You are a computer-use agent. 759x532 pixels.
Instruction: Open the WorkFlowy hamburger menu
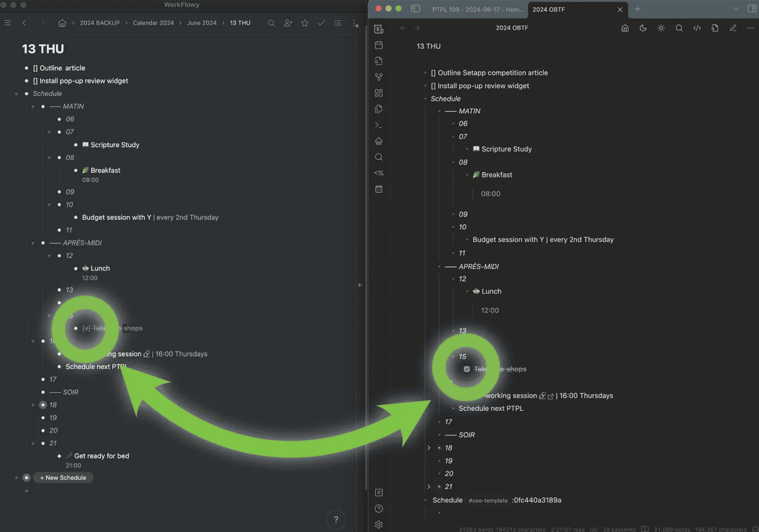pos(7,23)
